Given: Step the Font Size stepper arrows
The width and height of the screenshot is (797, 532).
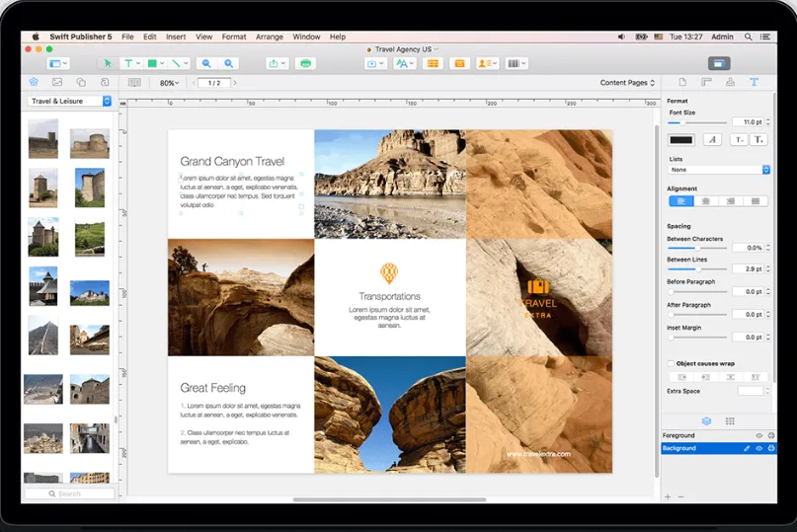Looking at the screenshot, I should 768,122.
